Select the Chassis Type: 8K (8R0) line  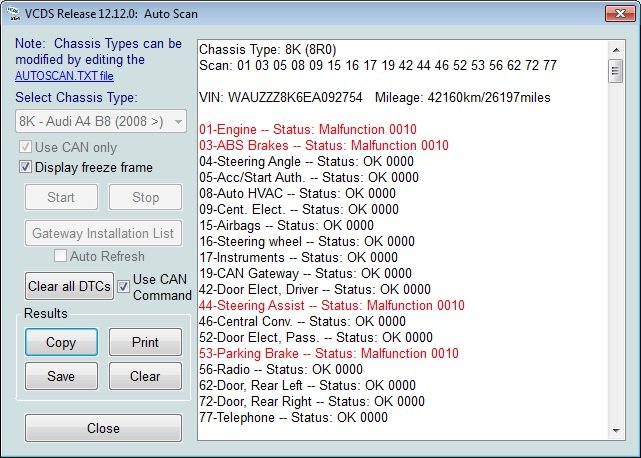point(268,49)
